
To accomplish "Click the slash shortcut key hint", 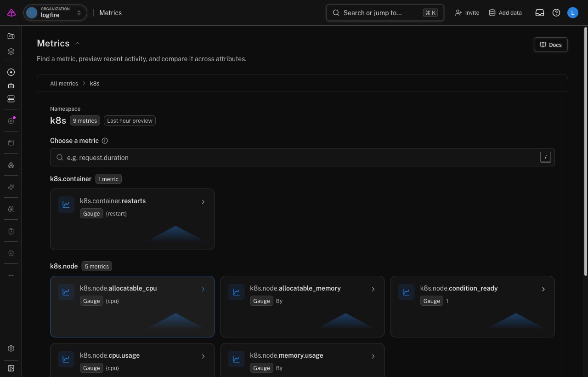I will point(545,157).
